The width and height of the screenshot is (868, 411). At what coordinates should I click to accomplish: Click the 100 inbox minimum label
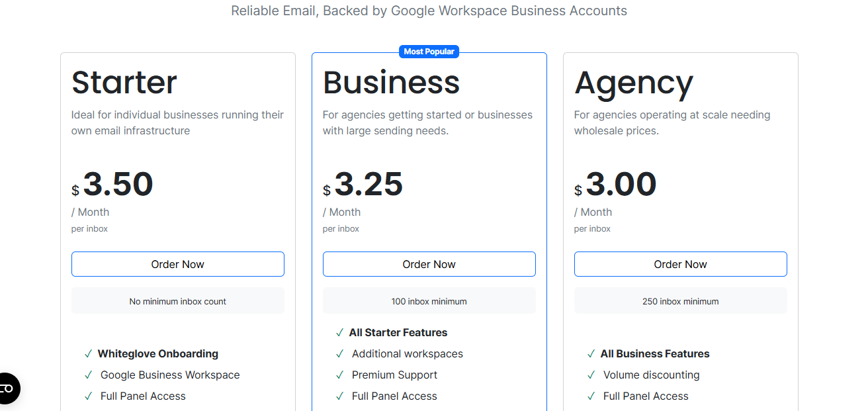pyautogui.click(x=429, y=300)
